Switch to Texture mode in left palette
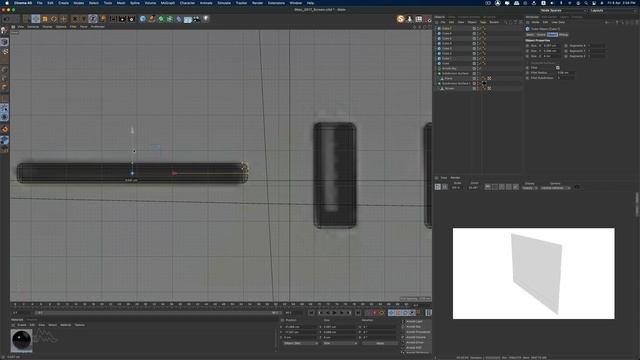Screen dimensions: 640x360 4,52
